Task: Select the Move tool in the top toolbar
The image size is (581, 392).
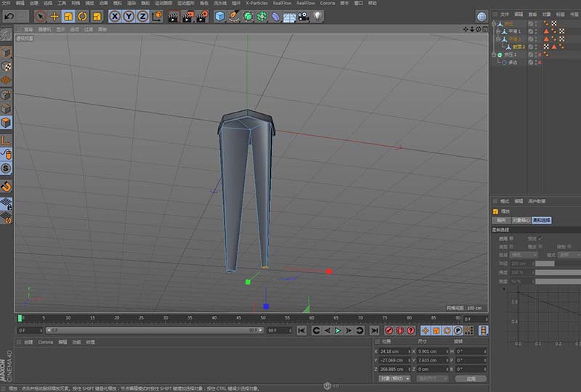Action: click(54, 15)
